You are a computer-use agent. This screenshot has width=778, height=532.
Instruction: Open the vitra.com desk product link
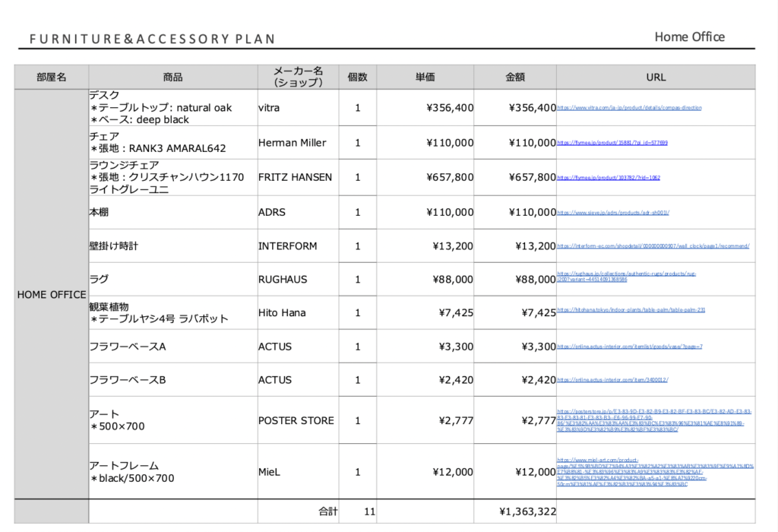[629, 109]
